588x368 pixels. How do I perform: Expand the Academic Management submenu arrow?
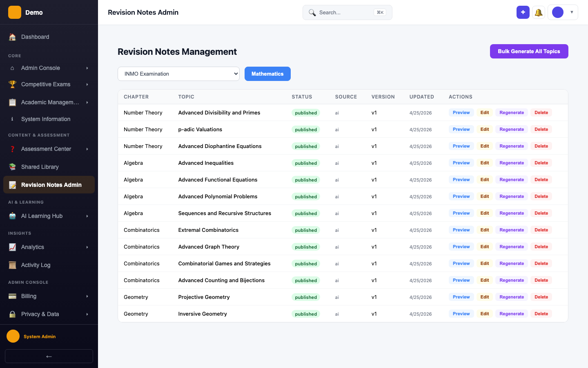[x=87, y=102]
